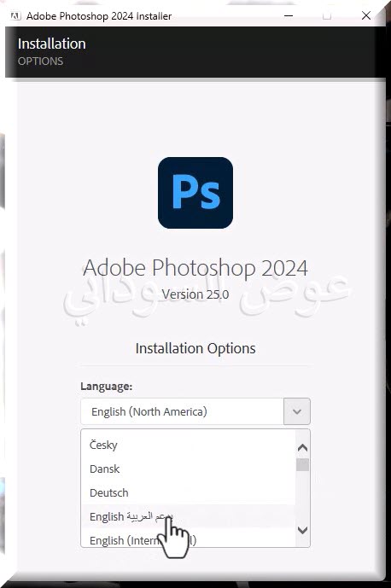
Task: Pick Deutsch as the installation language
Action: [189, 492]
